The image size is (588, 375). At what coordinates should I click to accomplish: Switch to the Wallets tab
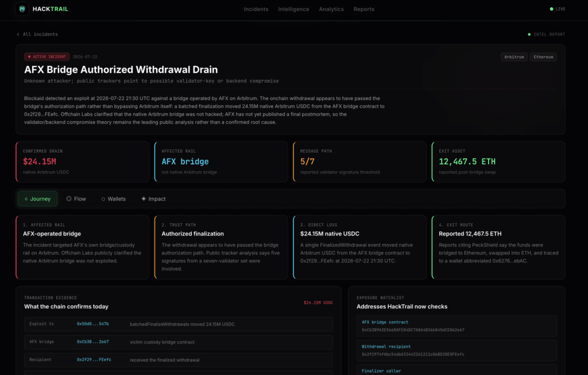[114, 199]
